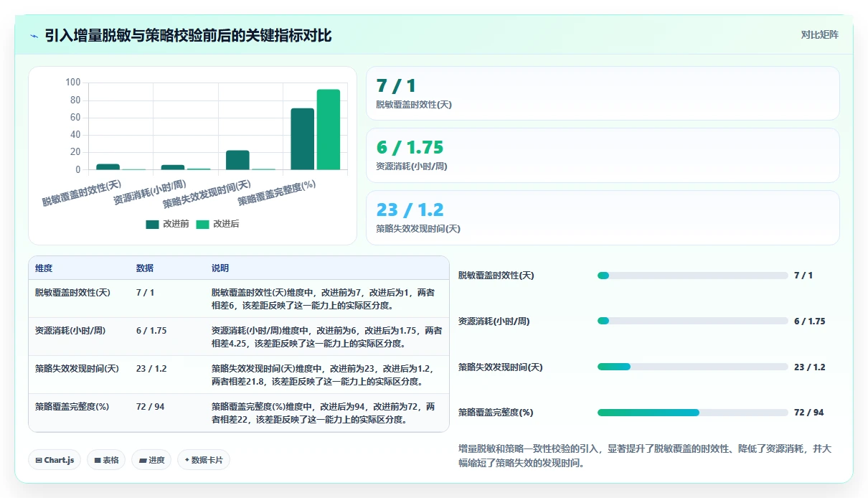Click table value 7 / 1
This screenshot has height=498, width=868.
(x=145, y=293)
